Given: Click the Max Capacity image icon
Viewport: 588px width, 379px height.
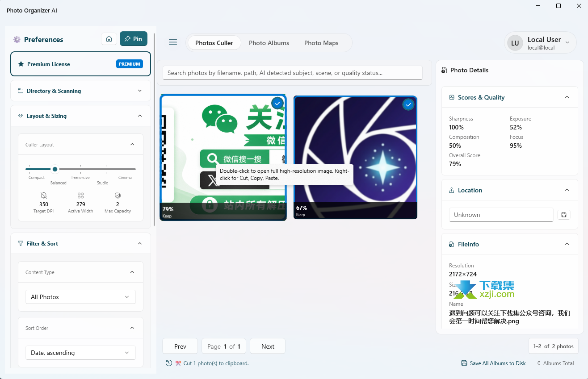Looking at the screenshot, I should (x=118, y=196).
